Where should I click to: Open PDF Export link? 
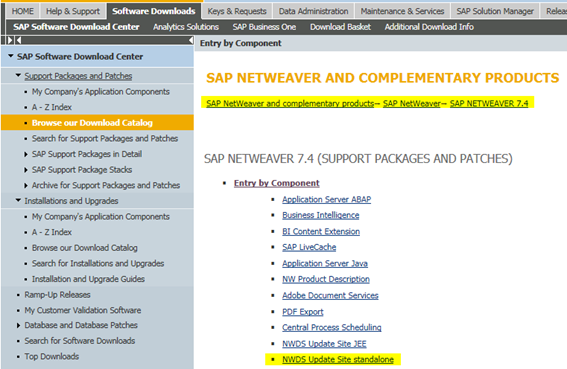coord(303,312)
